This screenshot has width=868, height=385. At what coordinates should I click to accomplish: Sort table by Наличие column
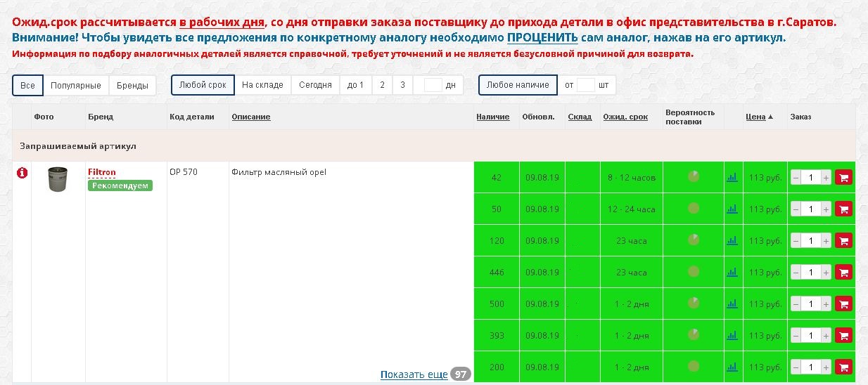pos(492,117)
